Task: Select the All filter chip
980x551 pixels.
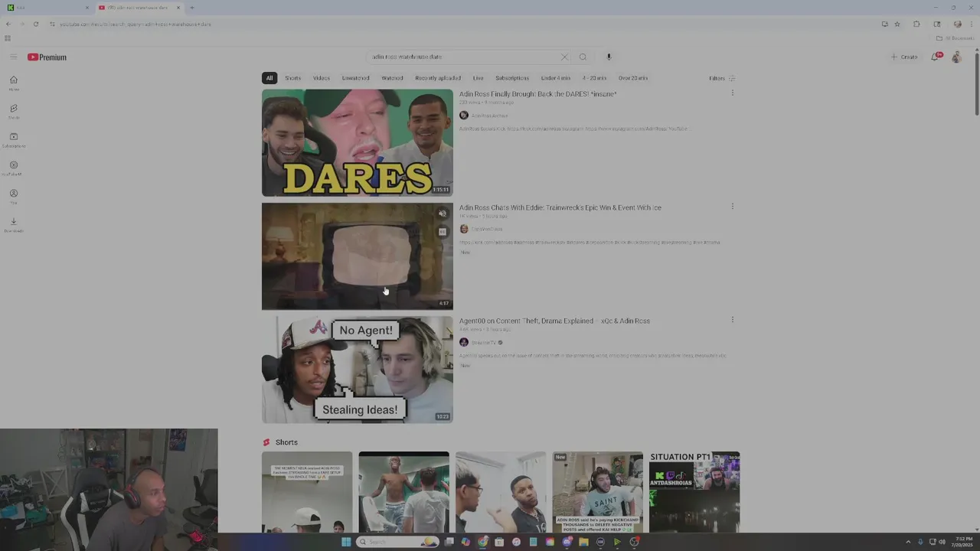Action: pos(269,78)
